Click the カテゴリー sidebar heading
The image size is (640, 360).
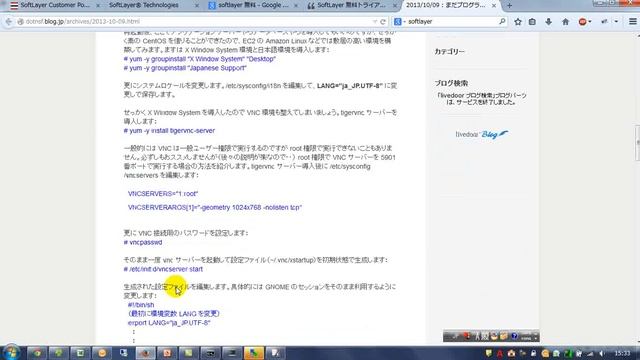(x=449, y=52)
